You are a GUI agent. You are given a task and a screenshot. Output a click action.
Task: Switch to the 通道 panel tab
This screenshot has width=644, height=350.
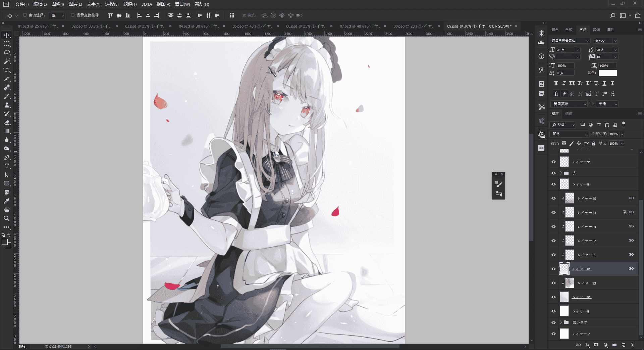point(569,114)
